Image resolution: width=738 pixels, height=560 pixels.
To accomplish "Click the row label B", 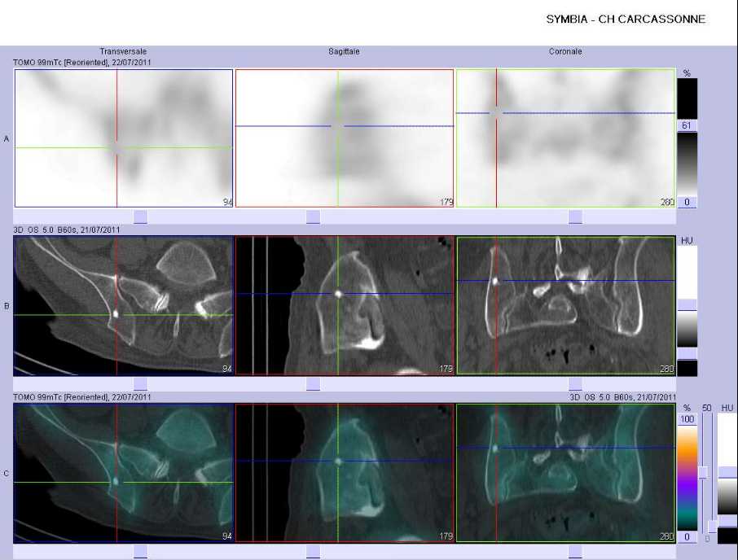I will tap(7, 306).
